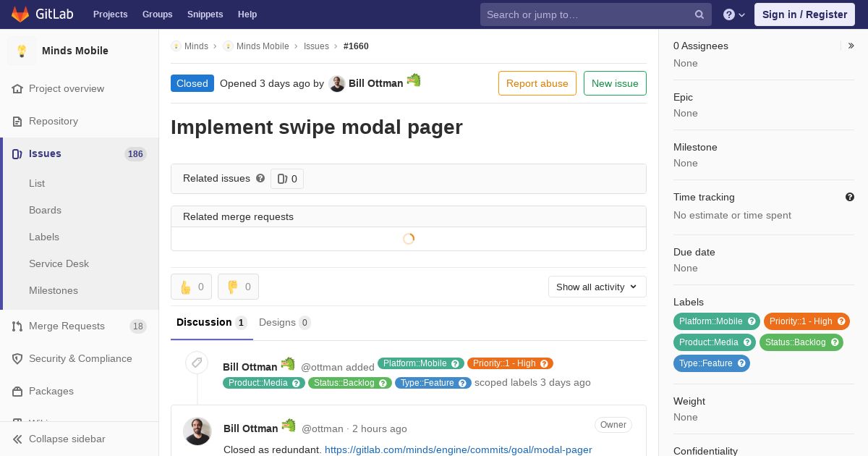Click the Collapse sidebar chevrons icon

pyautogui.click(x=17, y=439)
